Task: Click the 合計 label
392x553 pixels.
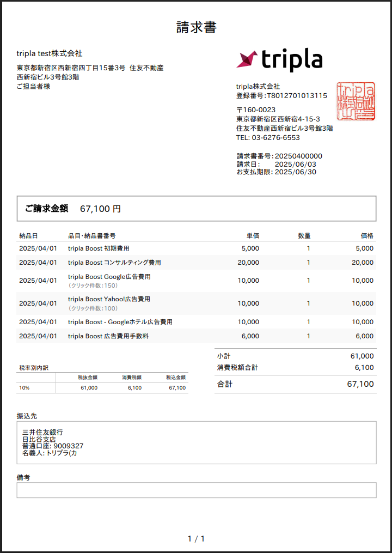Action: 224,385
